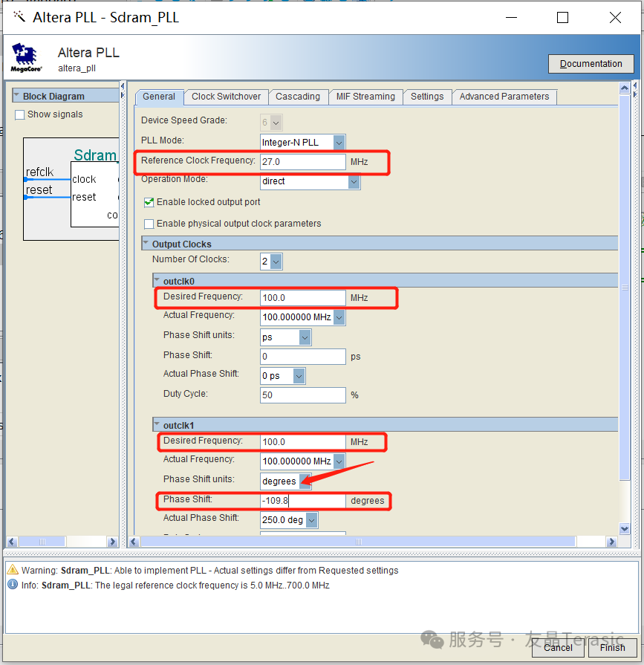644x665 pixels.
Task: Click the Documentation button
Action: (x=591, y=64)
